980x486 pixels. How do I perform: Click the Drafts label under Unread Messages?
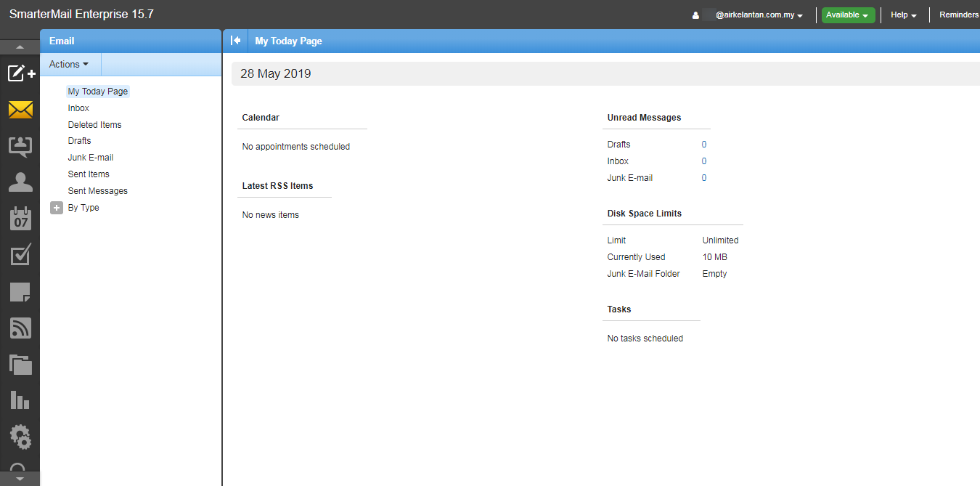[x=619, y=145]
